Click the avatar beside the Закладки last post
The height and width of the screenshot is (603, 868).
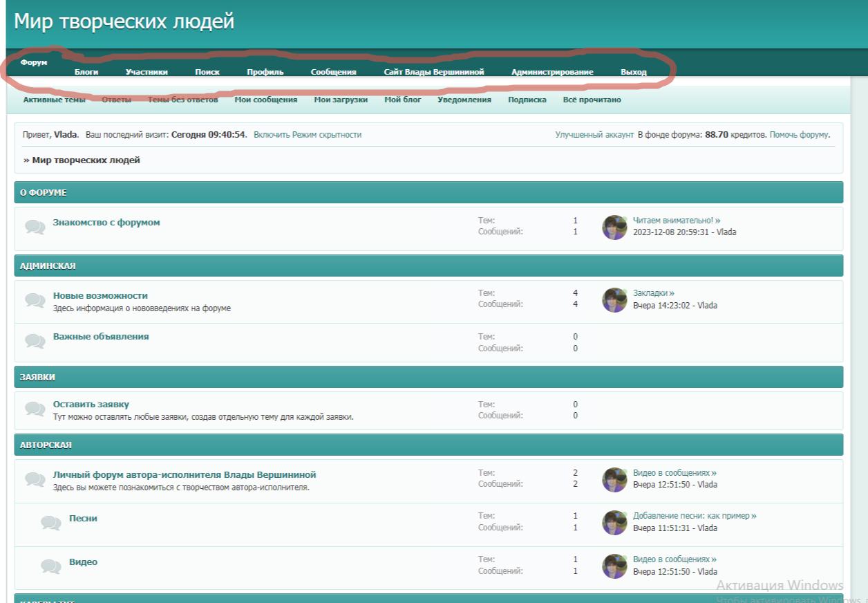point(614,300)
